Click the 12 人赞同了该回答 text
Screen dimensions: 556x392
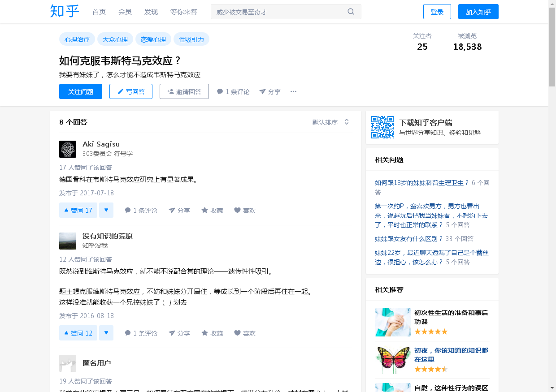pos(86,259)
